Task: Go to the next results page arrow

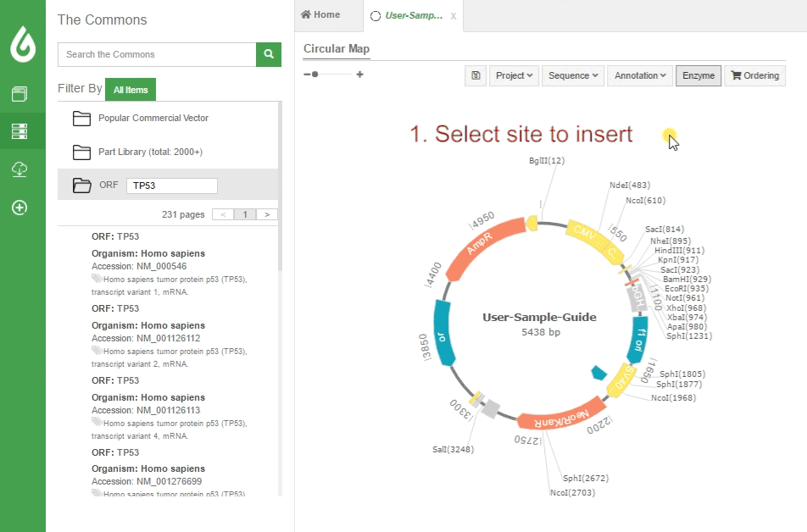Action: click(266, 214)
